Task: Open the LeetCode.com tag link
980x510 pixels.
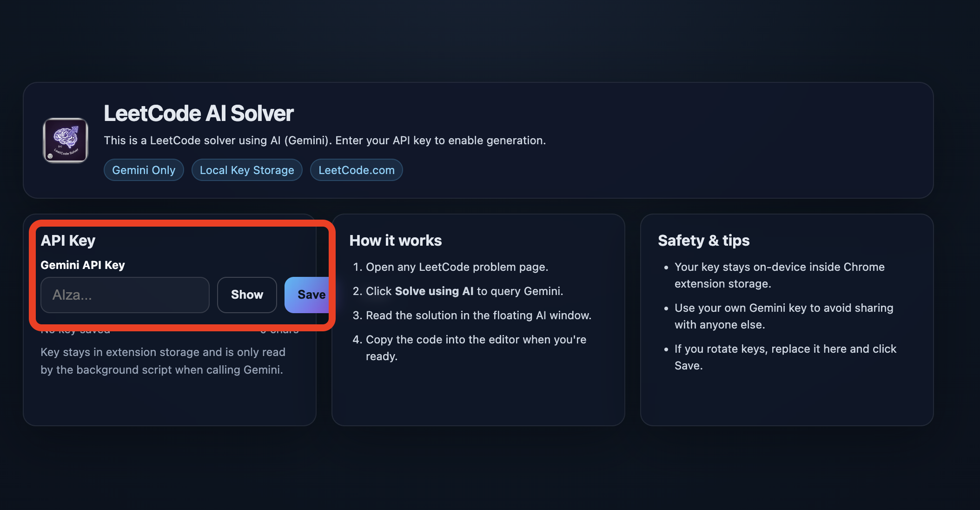Action: pyautogui.click(x=356, y=170)
